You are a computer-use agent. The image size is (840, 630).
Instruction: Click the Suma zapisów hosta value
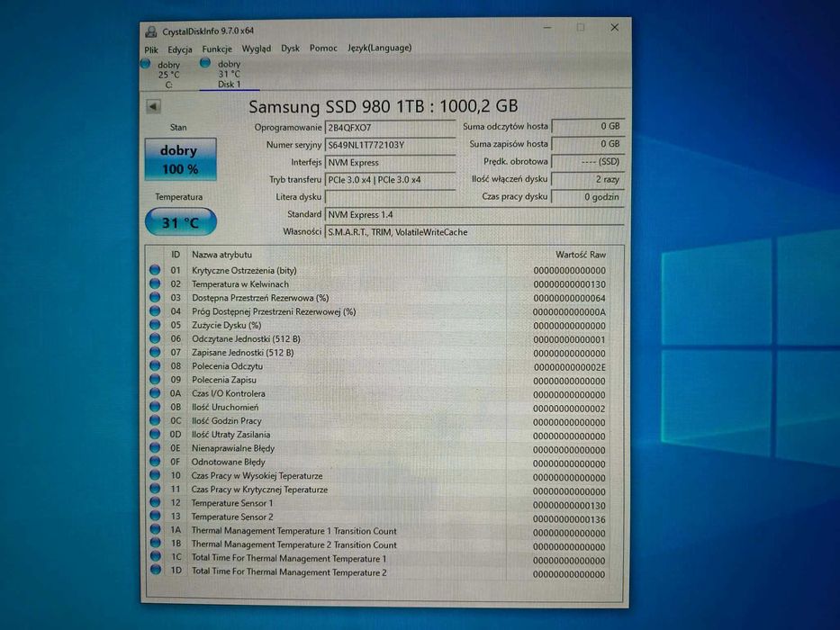pyautogui.click(x=588, y=144)
